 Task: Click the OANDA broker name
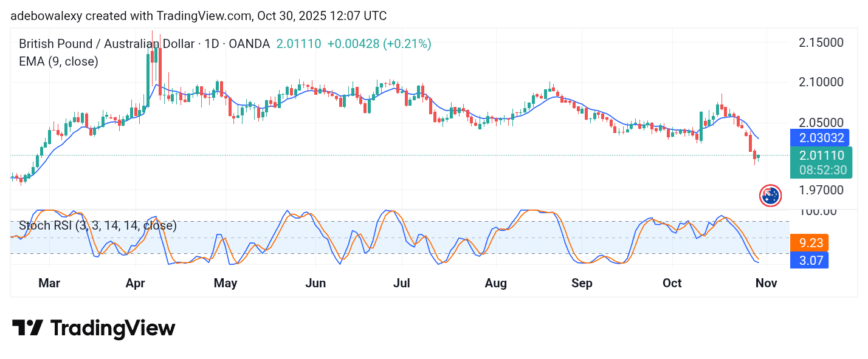pos(250,44)
